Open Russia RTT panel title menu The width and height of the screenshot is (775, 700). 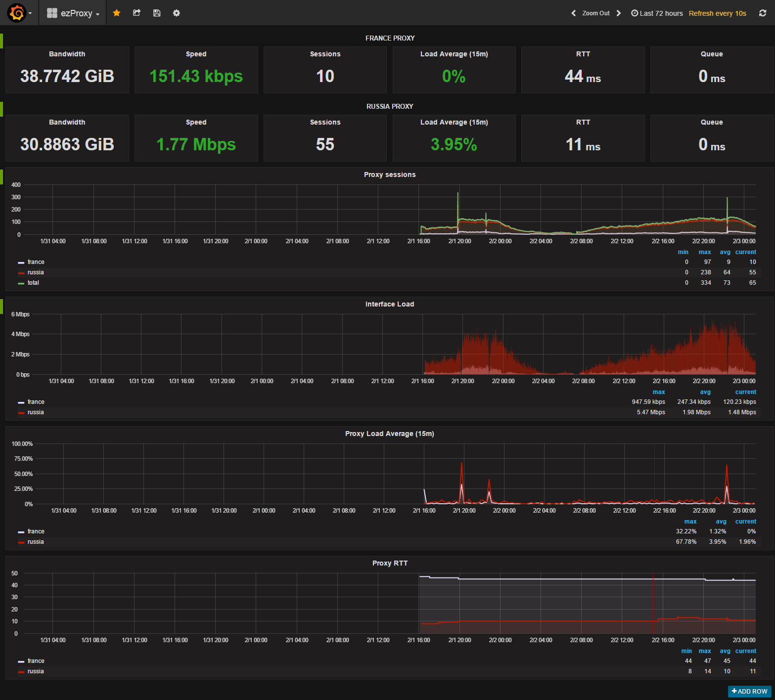click(x=583, y=122)
